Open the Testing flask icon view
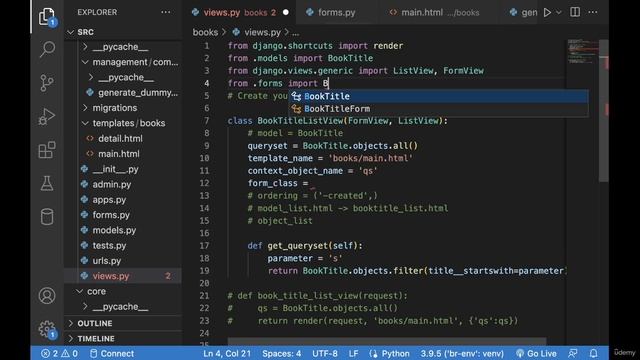This screenshot has height=360, width=640. click(47, 183)
